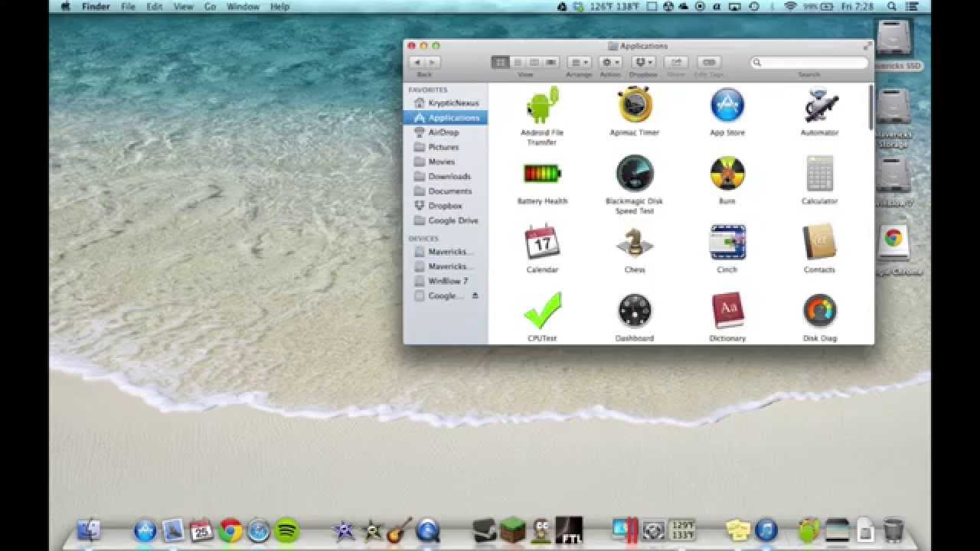980x551 pixels.
Task: Open the Edit menu
Action: coord(155,6)
